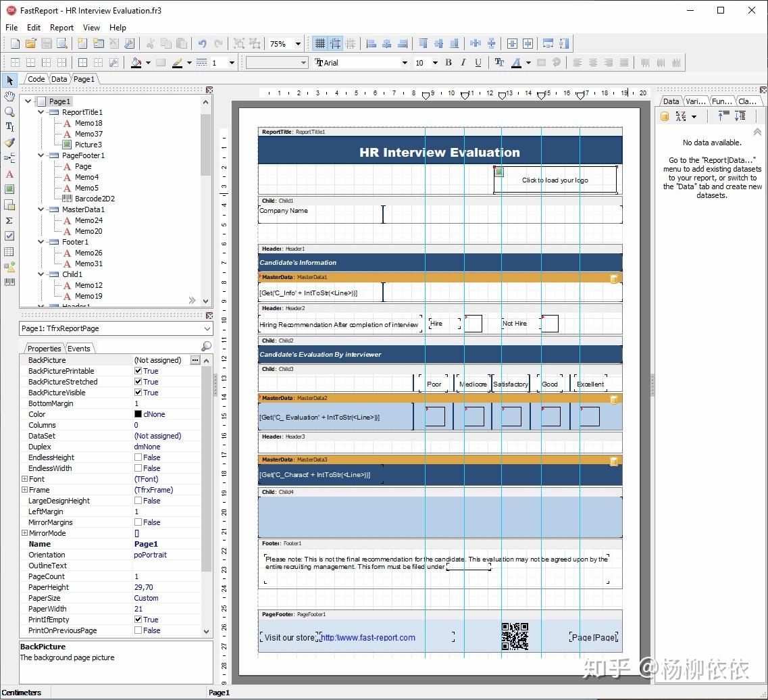The width and height of the screenshot is (768, 700).
Task: Select the Hand pan tool
Action: [x=9, y=97]
